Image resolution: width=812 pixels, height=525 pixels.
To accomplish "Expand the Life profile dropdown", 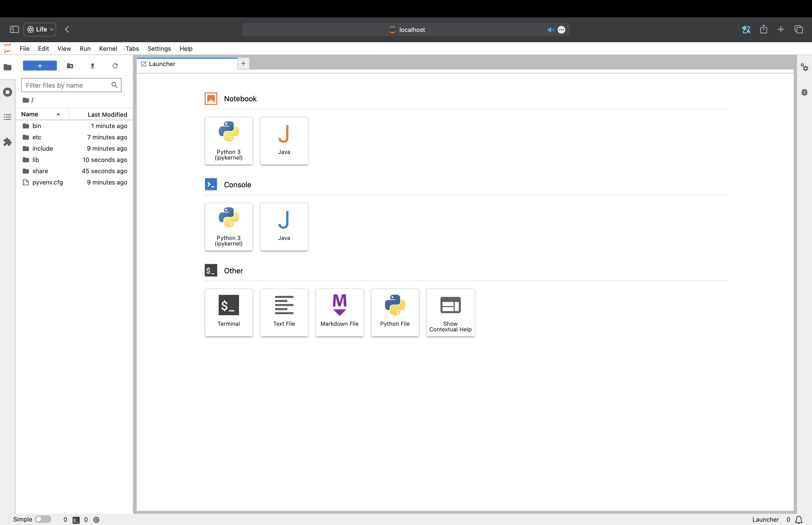I will [40, 30].
